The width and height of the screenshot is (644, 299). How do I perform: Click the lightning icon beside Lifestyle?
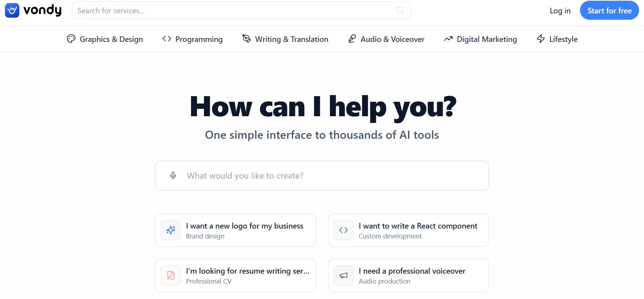point(540,39)
